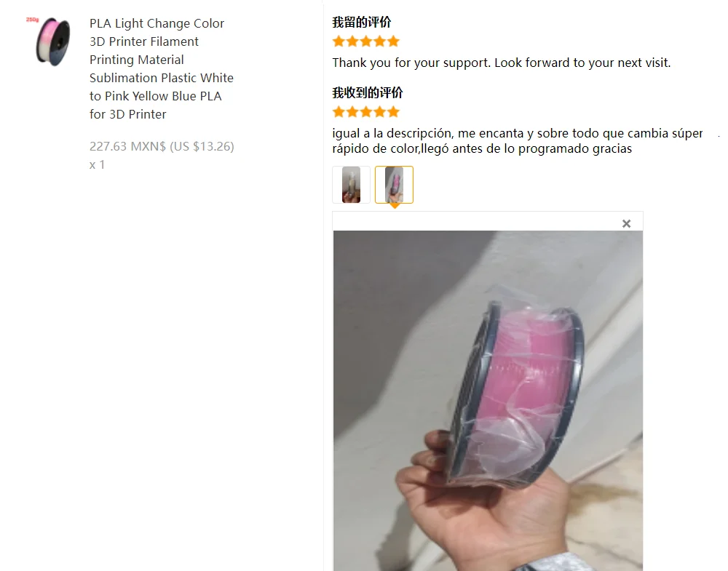Image resolution: width=728 pixels, height=571 pixels.
Task: Click the x 1 quantity label
Action: (97, 164)
